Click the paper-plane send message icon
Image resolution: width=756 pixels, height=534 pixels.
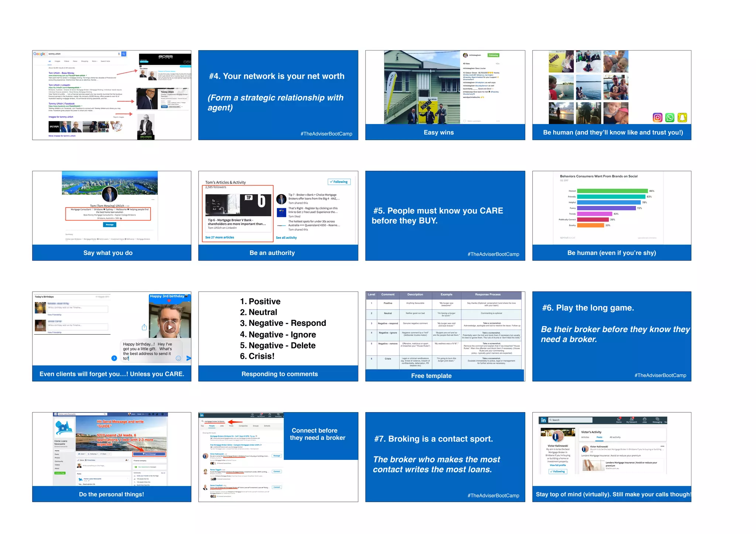(x=189, y=358)
